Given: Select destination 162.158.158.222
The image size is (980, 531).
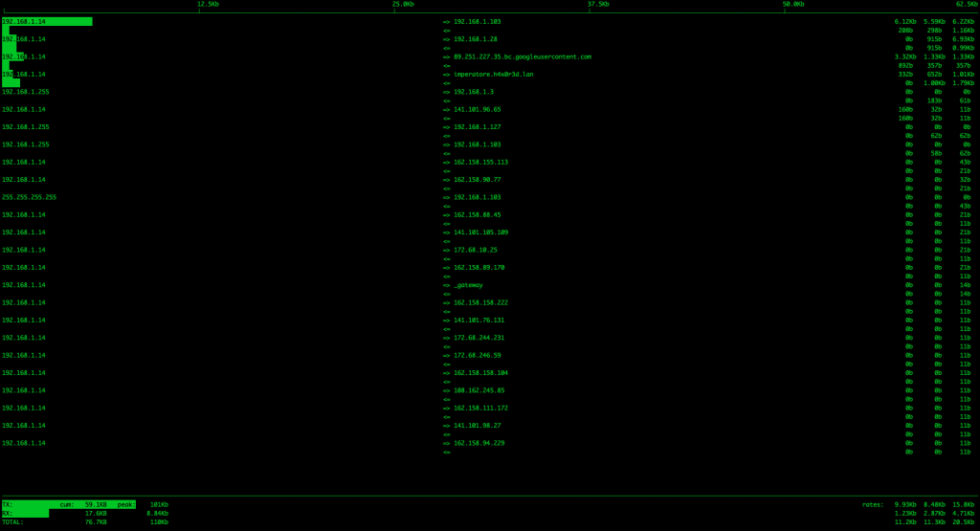Looking at the screenshot, I should [x=480, y=303].
